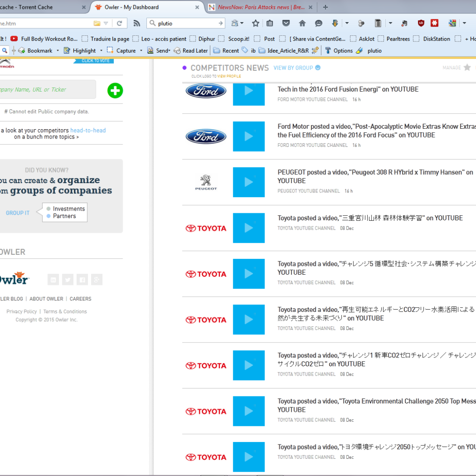Image resolution: width=476 pixels, height=476 pixels.
Task: Go to the browser Home icon
Action: [302, 23]
